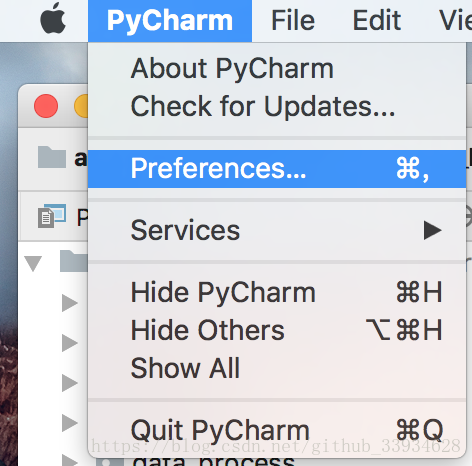
Task: Collapse the root project tree node
Action: [x=33, y=263]
